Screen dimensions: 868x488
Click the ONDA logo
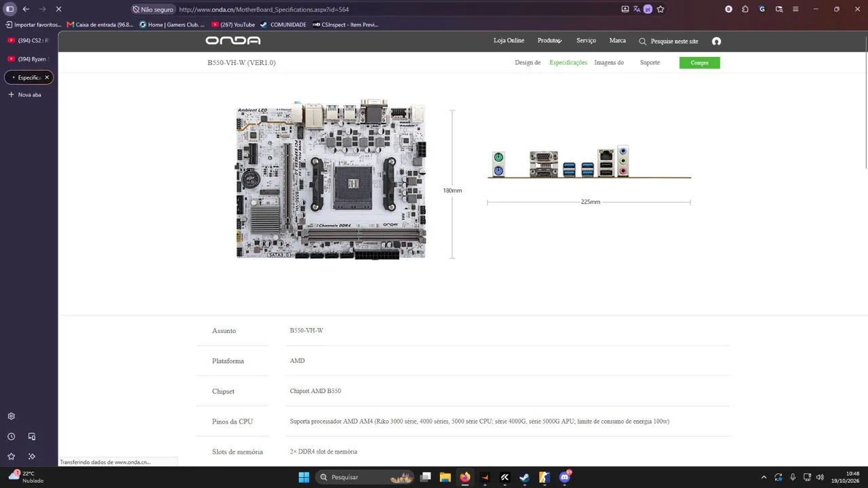click(233, 41)
